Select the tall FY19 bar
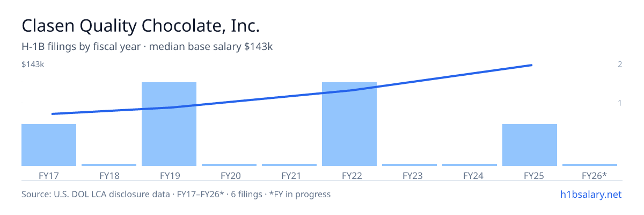This screenshot has height=215, width=644. coord(169,124)
